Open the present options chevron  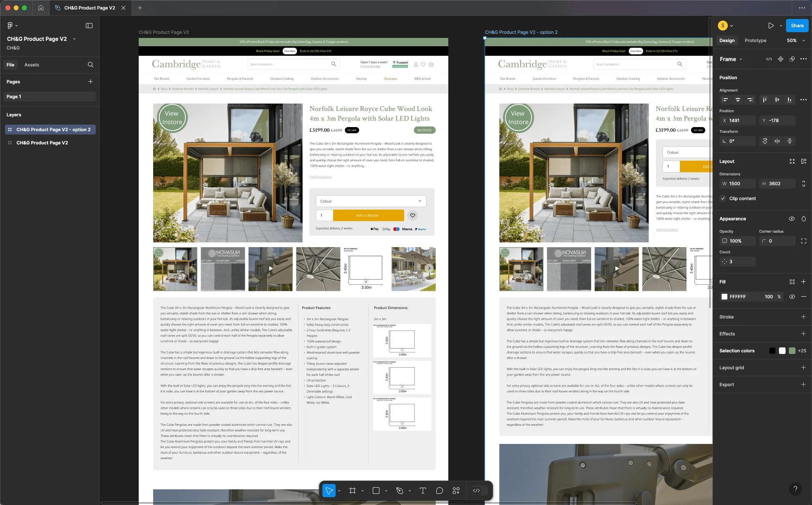pos(781,26)
